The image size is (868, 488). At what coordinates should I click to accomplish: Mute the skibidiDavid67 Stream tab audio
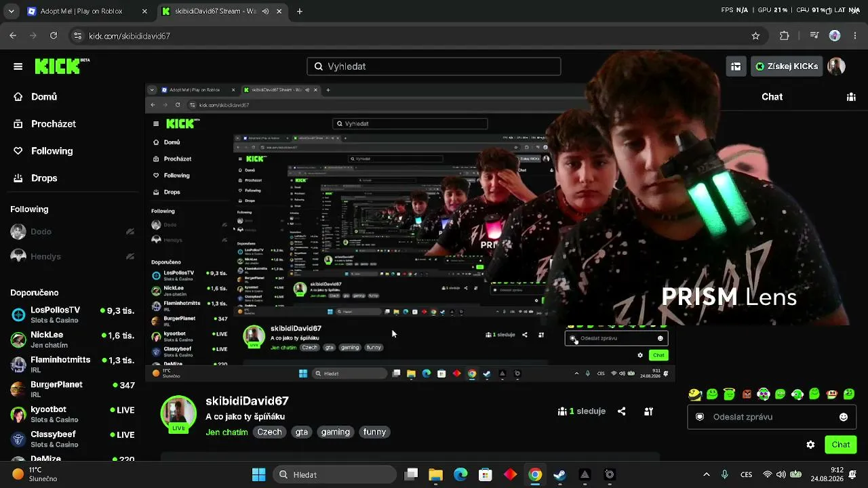[265, 12]
